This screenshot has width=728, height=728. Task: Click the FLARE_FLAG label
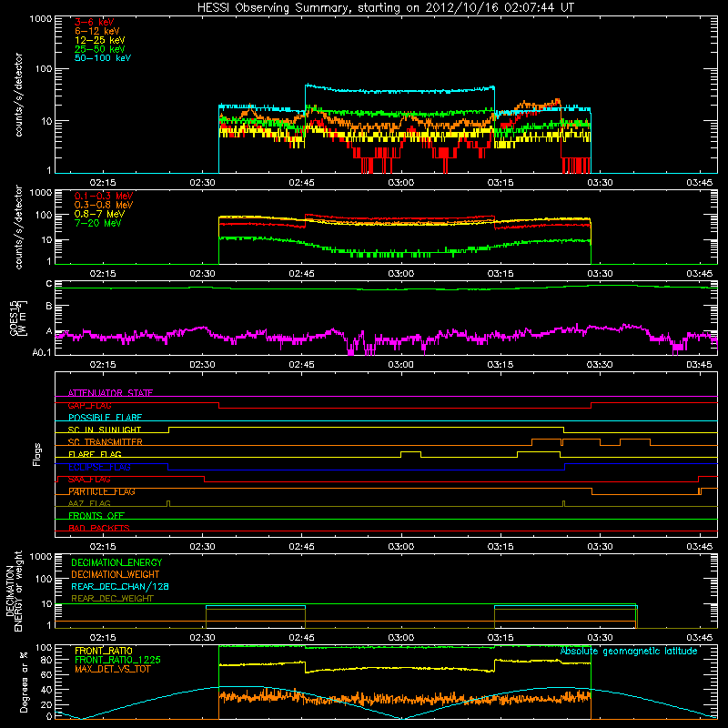pyautogui.click(x=95, y=454)
